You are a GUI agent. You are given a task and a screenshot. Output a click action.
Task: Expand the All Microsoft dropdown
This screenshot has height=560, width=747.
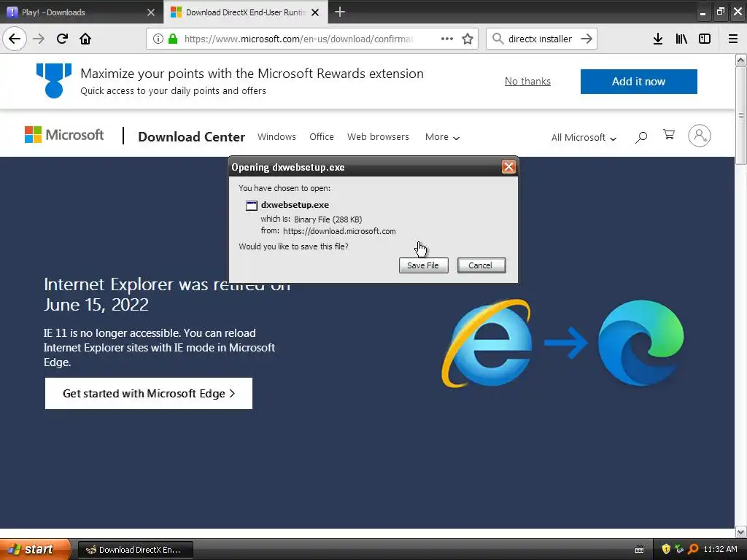pos(584,138)
